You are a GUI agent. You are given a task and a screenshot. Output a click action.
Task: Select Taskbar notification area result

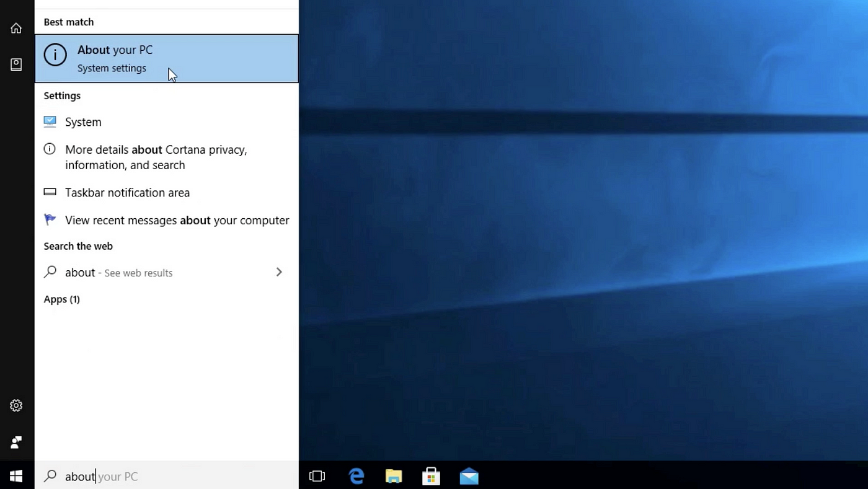click(167, 193)
